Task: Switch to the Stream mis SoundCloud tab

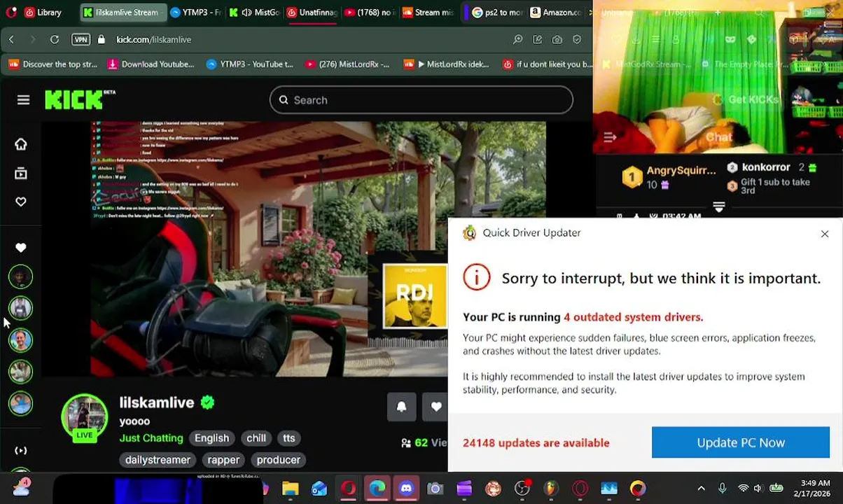Action: click(x=429, y=13)
